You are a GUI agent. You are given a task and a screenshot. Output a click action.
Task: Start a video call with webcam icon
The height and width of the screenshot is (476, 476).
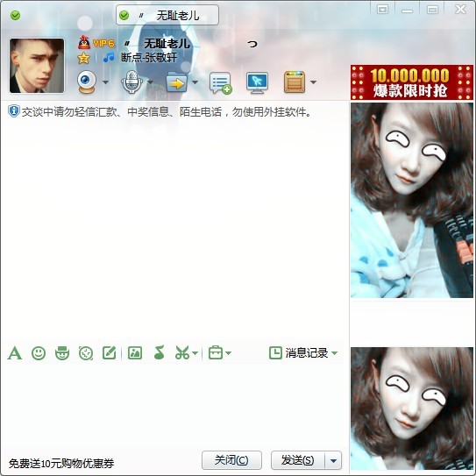pos(87,82)
